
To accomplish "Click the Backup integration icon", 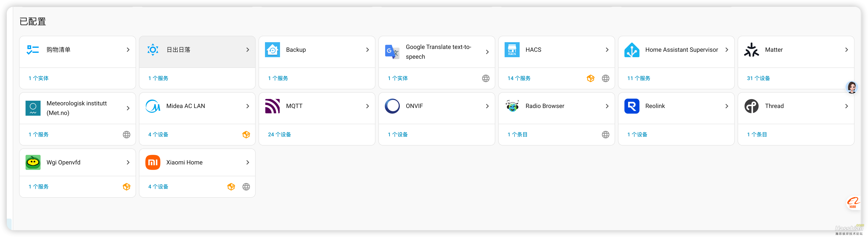I will (272, 50).
